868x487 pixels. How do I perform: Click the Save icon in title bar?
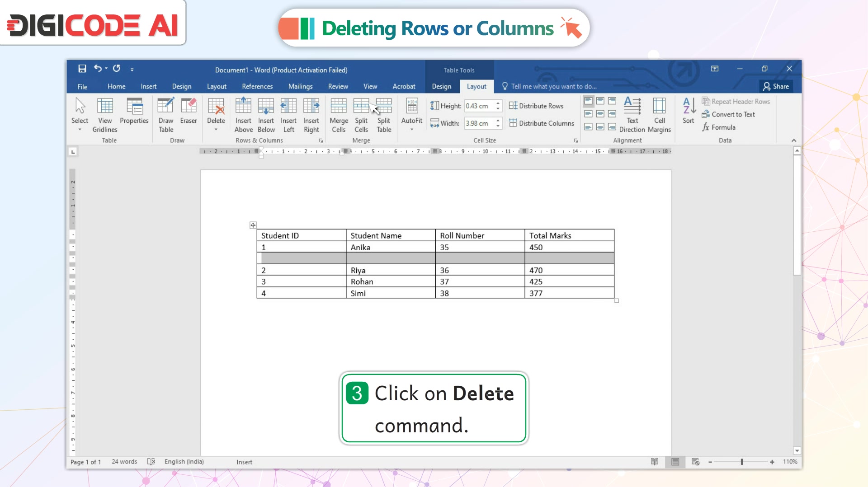[82, 69]
